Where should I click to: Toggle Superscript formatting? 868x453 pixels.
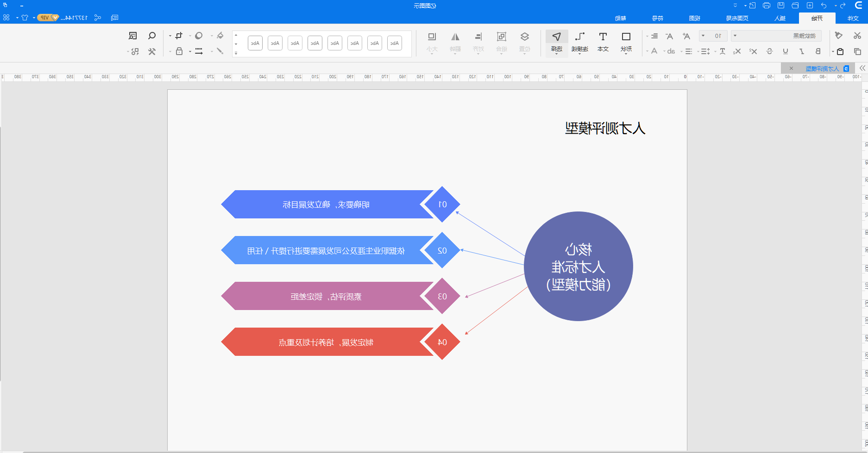(754, 51)
